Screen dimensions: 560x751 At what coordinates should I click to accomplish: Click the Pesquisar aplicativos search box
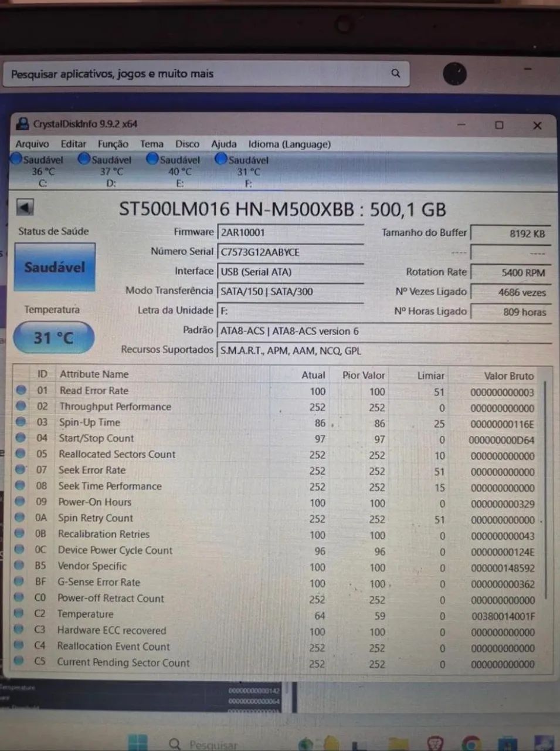[x=205, y=74]
